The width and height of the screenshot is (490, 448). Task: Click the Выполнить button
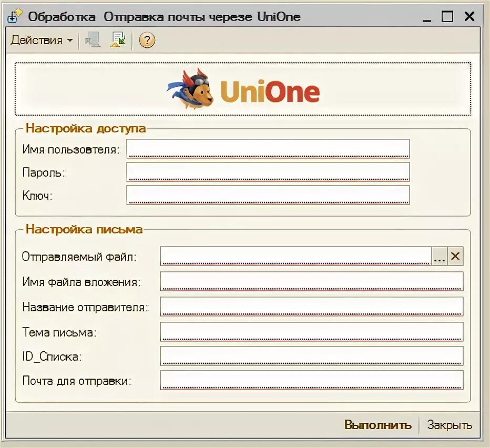(x=378, y=425)
